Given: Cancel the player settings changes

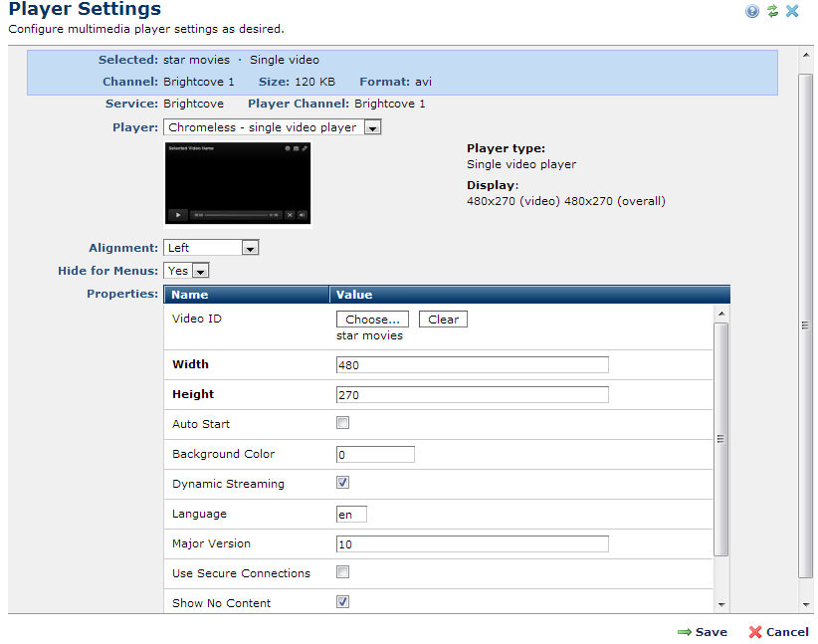Looking at the screenshot, I should (778, 632).
